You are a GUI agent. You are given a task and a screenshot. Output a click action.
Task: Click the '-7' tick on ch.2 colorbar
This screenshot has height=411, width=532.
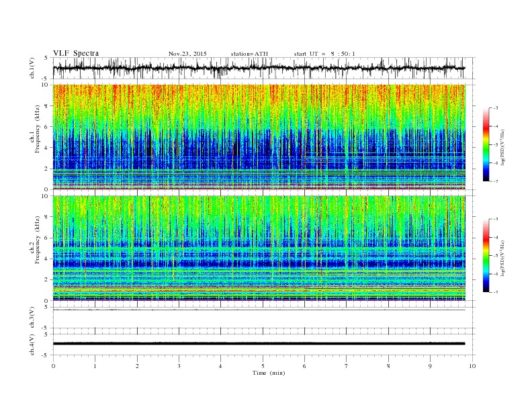(x=495, y=292)
